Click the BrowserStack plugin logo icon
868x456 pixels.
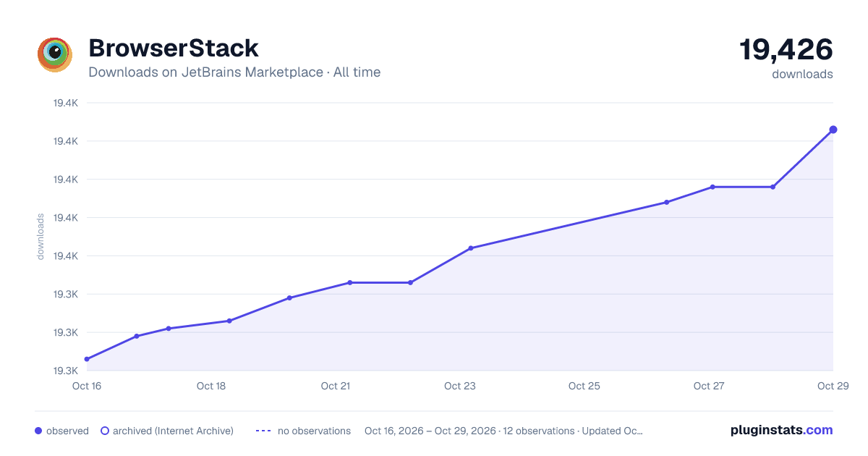55,55
